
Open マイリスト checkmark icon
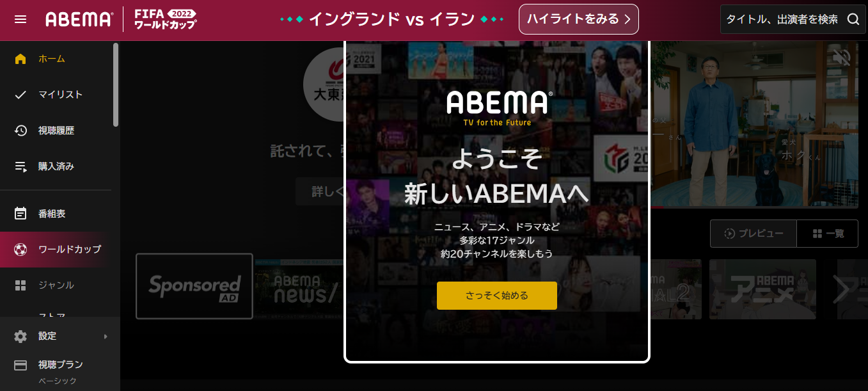(20, 95)
